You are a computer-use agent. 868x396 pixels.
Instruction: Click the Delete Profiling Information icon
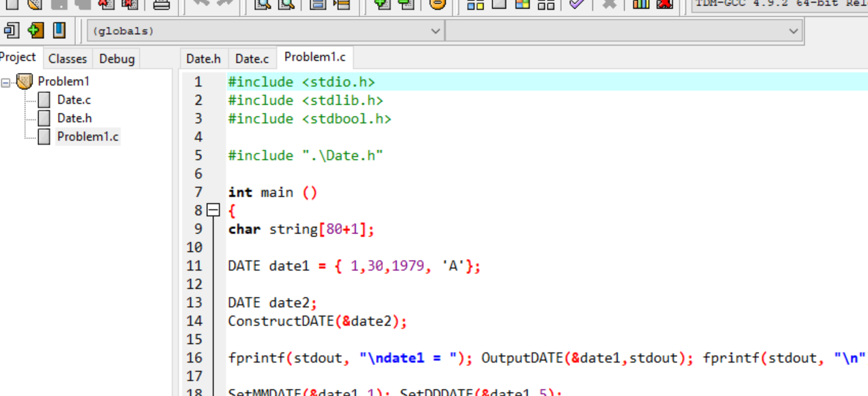[664, 4]
